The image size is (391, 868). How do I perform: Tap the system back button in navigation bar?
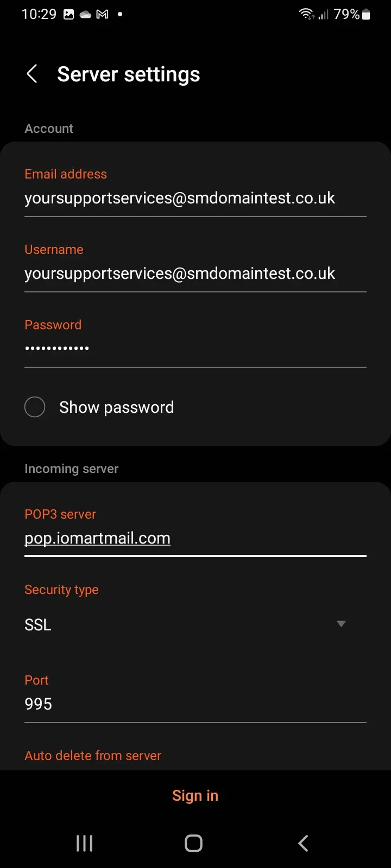[304, 843]
